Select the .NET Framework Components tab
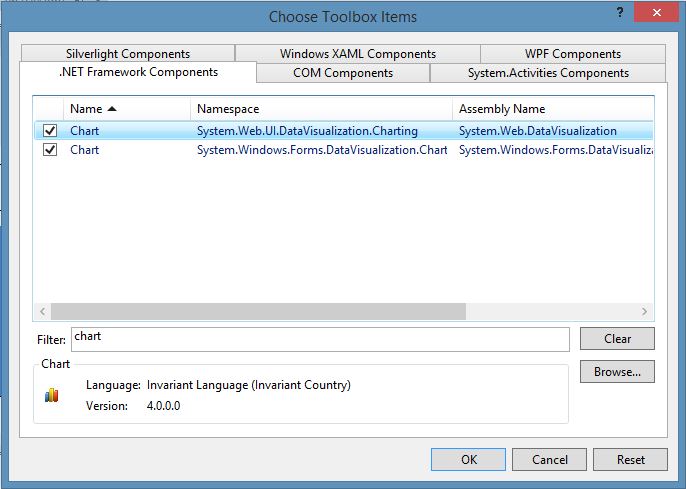 tap(138, 72)
